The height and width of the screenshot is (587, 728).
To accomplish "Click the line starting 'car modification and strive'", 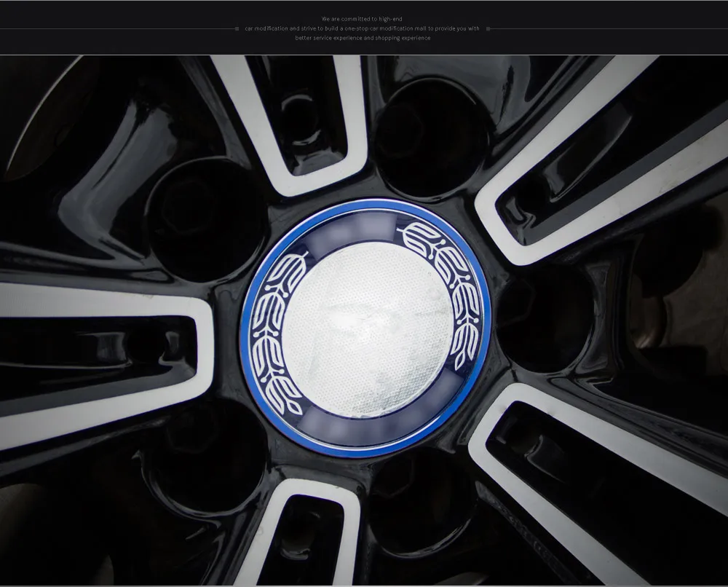I will tap(362, 28).
